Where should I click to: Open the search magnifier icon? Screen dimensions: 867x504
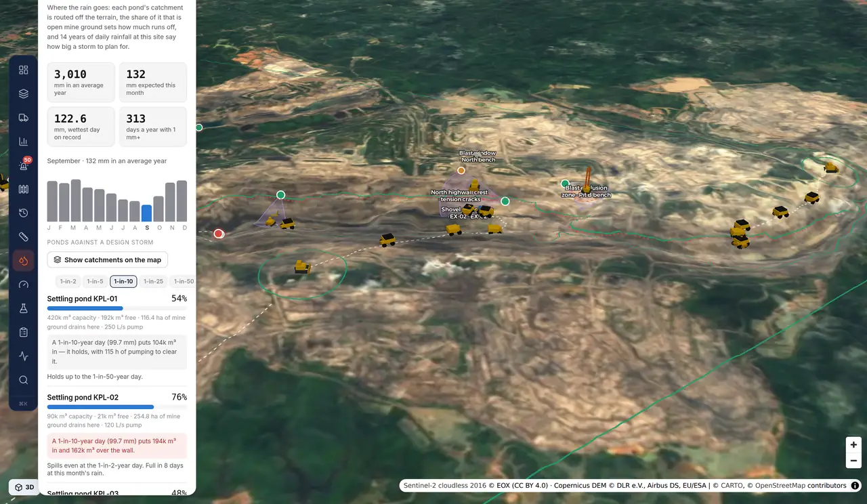pyautogui.click(x=24, y=380)
